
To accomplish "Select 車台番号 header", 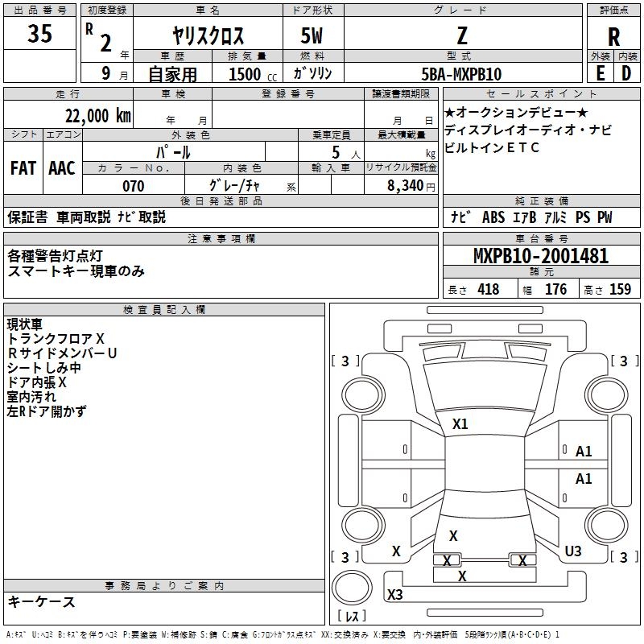I will pos(542,238).
